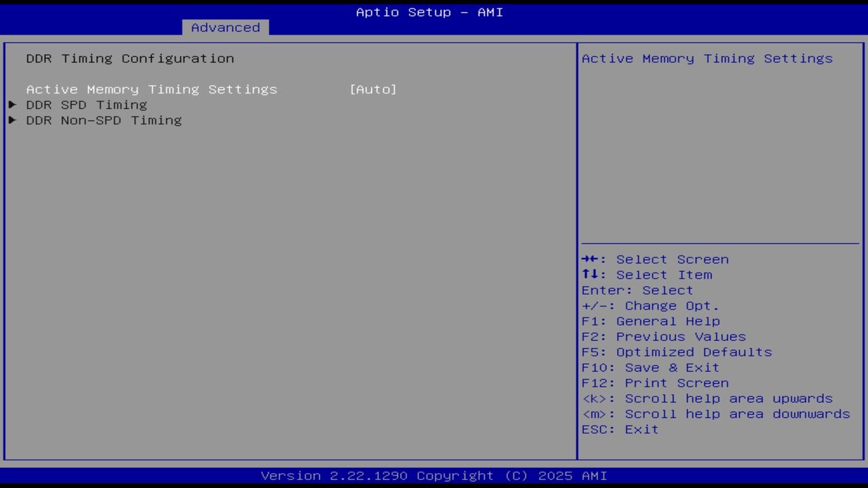The width and height of the screenshot is (868, 488).
Task: Toggle Active Memory Timing Settings from Auto
Action: (373, 89)
